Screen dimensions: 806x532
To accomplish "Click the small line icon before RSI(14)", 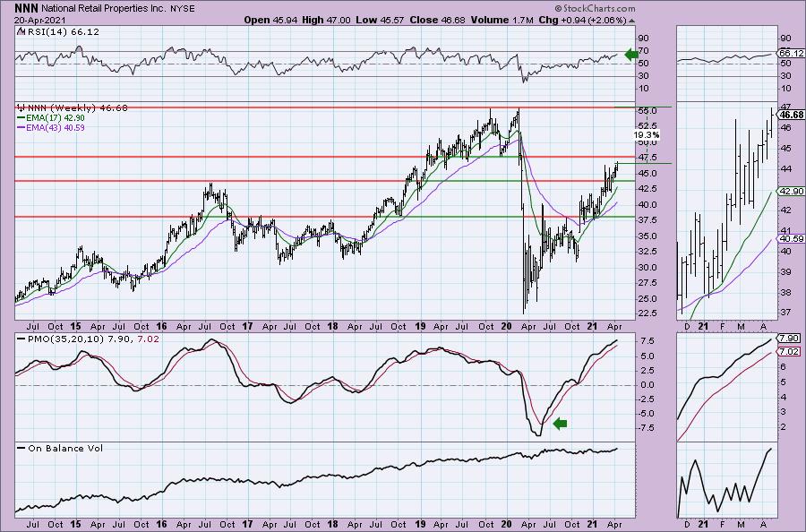I will tap(20, 31).
